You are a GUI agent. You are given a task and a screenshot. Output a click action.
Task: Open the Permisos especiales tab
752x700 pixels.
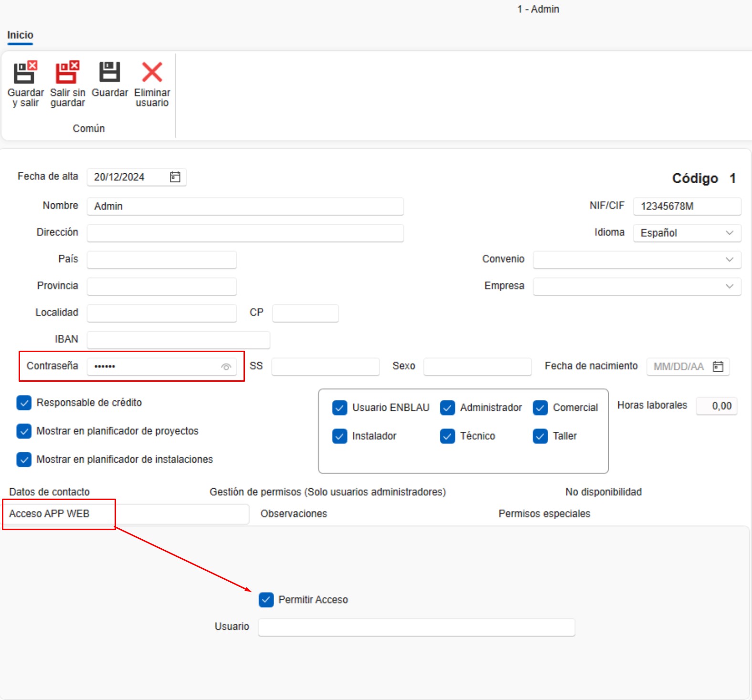click(544, 514)
